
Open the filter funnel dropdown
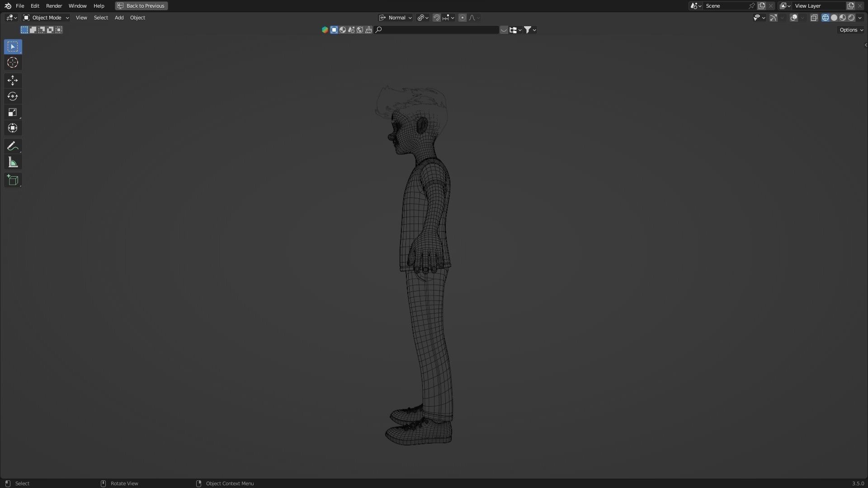tap(530, 30)
